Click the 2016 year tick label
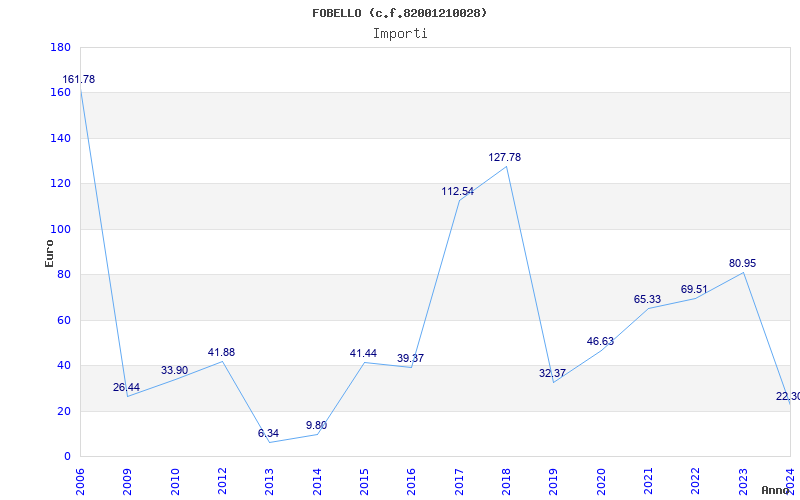This screenshot has height=500, width=800. point(412,482)
